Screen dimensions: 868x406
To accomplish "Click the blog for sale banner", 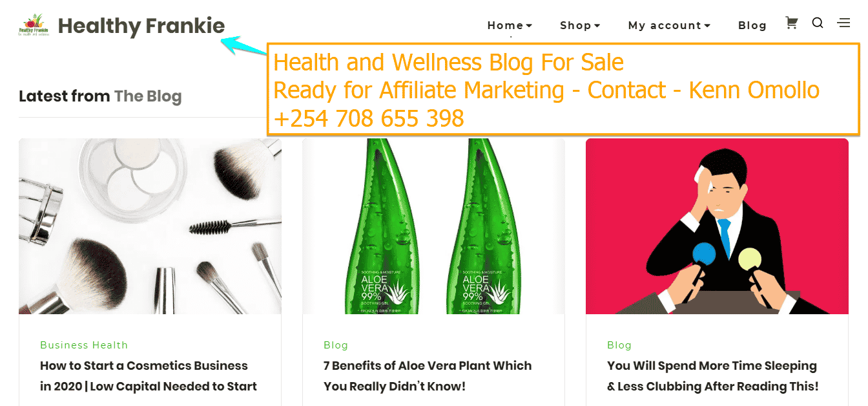I will click(x=563, y=90).
